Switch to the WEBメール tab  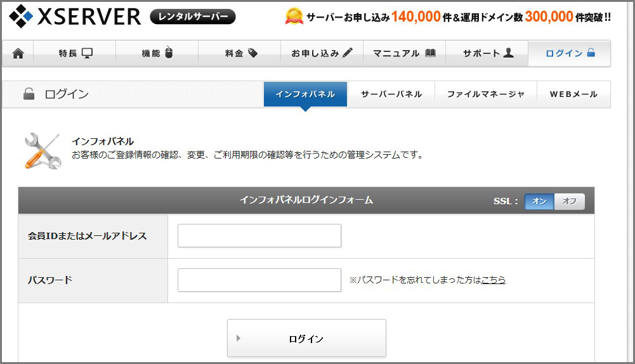coord(573,94)
